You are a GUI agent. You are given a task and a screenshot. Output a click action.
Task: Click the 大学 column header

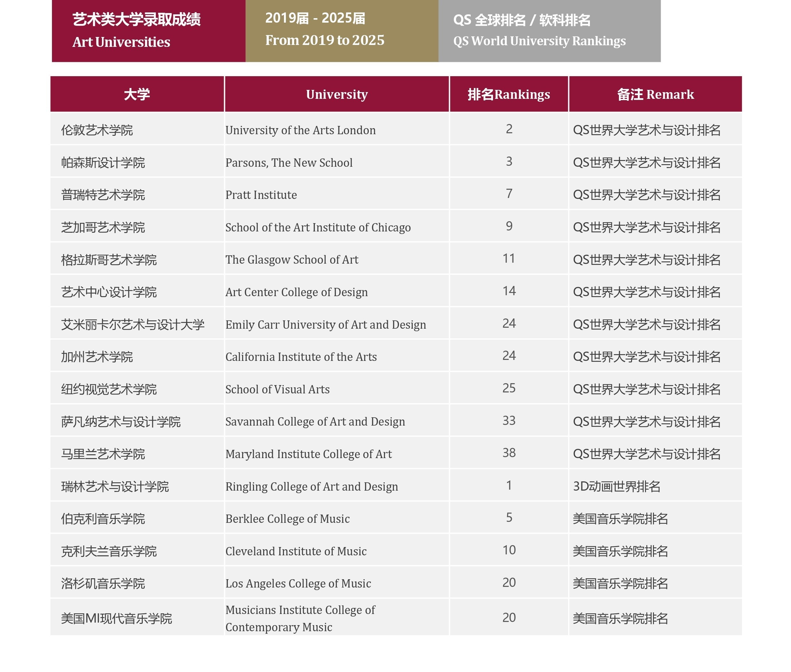click(137, 94)
